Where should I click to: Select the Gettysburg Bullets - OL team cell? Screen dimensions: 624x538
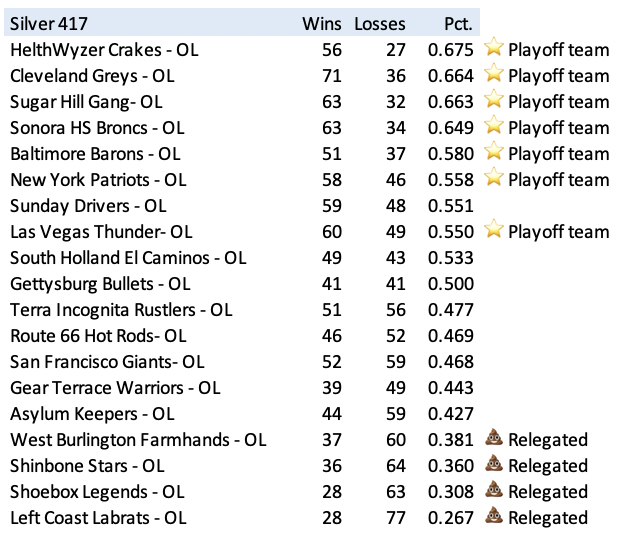99,283
